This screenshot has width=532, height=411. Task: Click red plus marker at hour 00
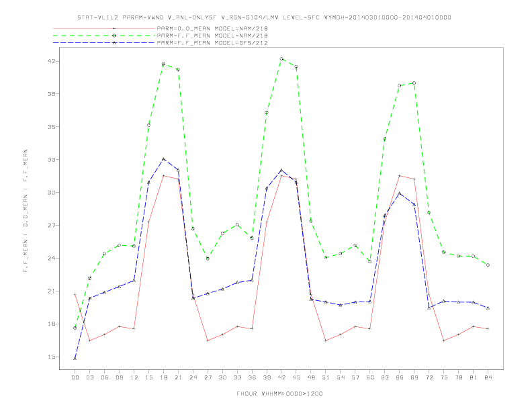75,294
